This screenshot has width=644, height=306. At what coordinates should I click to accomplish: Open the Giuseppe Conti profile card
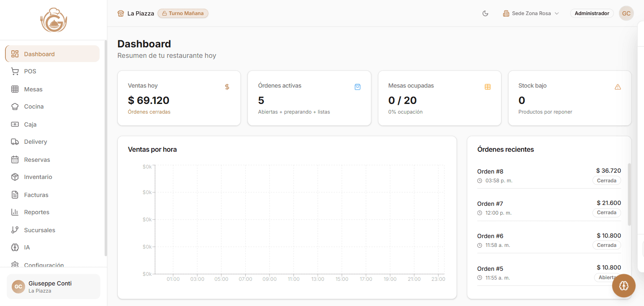tap(53, 287)
